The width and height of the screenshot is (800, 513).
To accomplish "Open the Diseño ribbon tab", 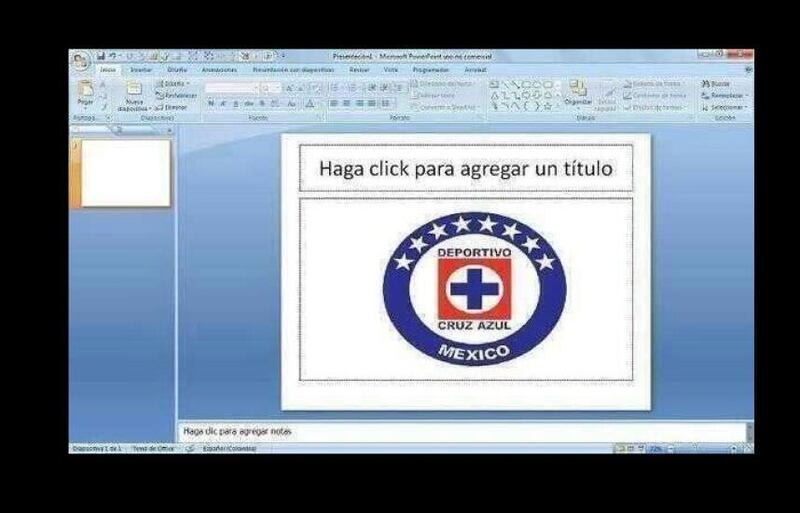I will 177,70.
